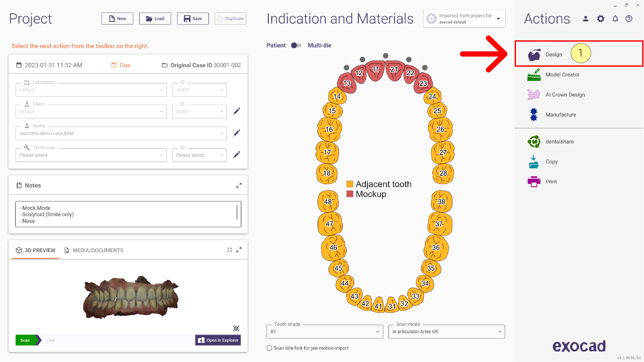Select the 3D PREVIEW tab
This screenshot has width=644, height=362.
[36, 250]
